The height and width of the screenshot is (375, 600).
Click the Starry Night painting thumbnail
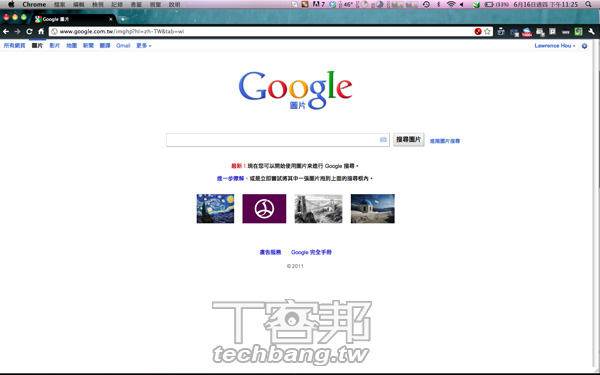(x=215, y=209)
